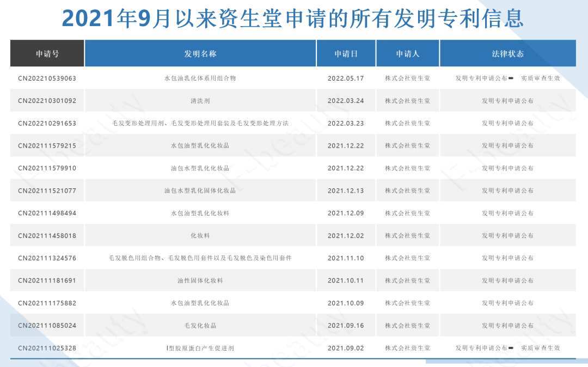Select the date 2021.12.13

point(346,191)
